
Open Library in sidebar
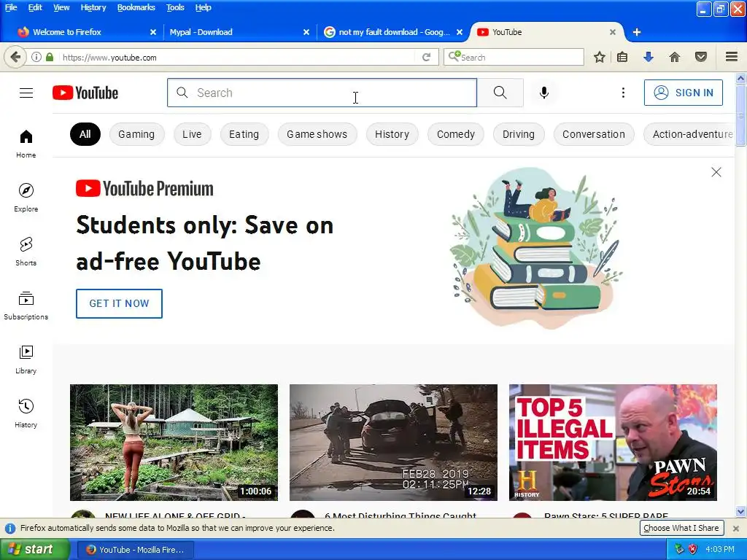(x=26, y=359)
